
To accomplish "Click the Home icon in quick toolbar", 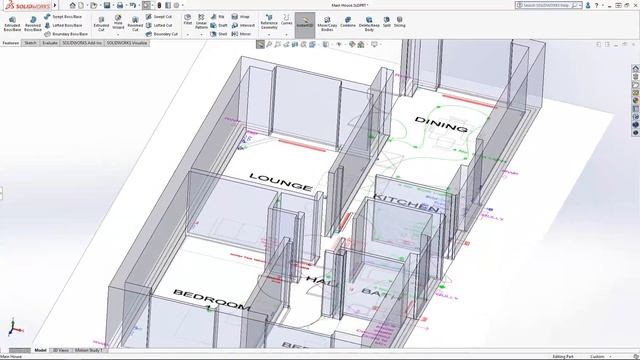I will click(73, 5).
